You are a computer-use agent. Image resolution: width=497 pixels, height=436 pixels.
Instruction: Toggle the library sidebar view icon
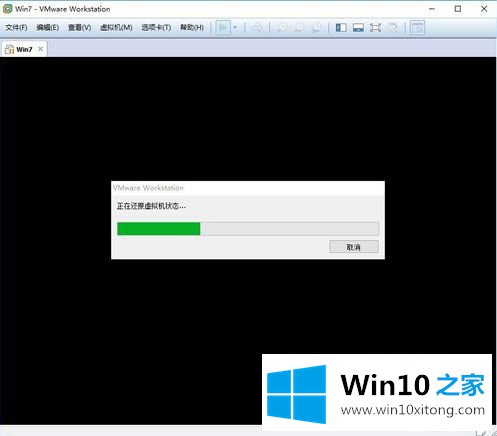(341, 28)
